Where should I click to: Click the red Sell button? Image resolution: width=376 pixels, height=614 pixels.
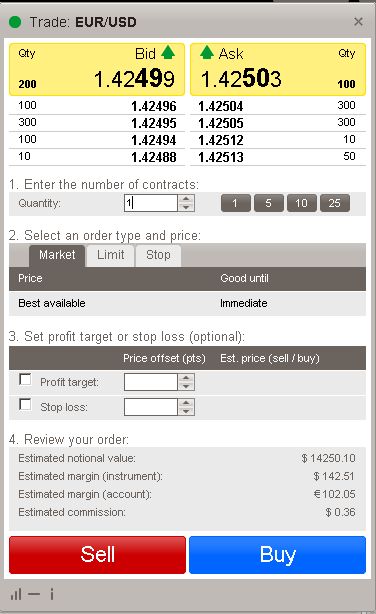97,555
